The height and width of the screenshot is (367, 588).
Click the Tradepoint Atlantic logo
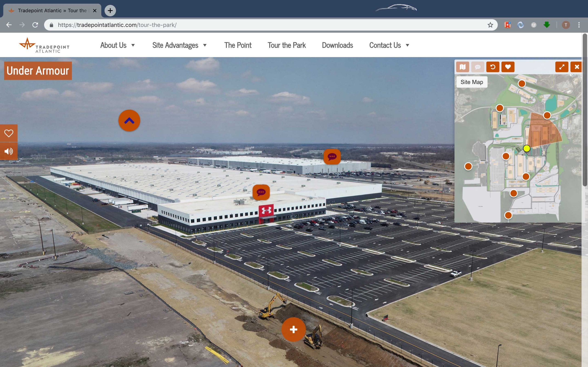pos(44,45)
